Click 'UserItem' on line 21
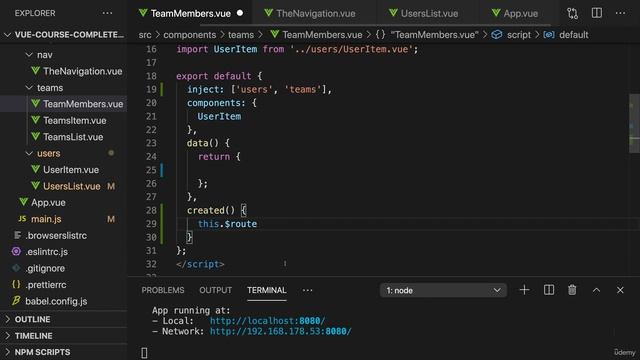This screenshot has width=640, height=360. (x=219, y=116)
